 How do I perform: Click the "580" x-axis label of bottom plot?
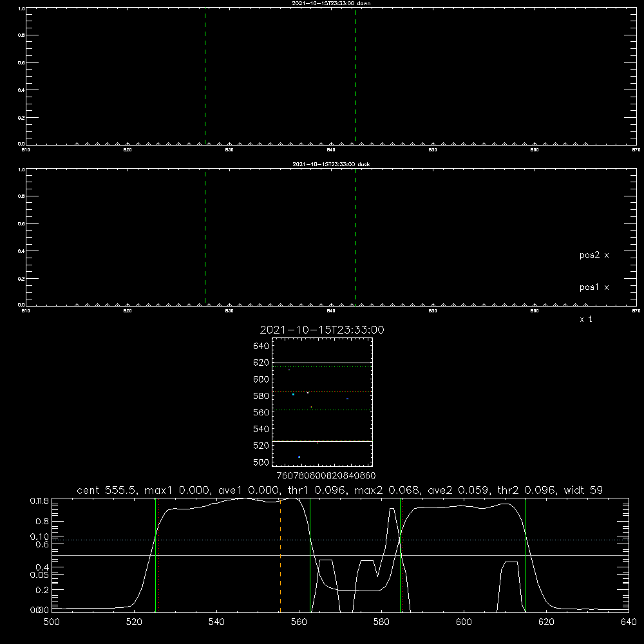381,622
